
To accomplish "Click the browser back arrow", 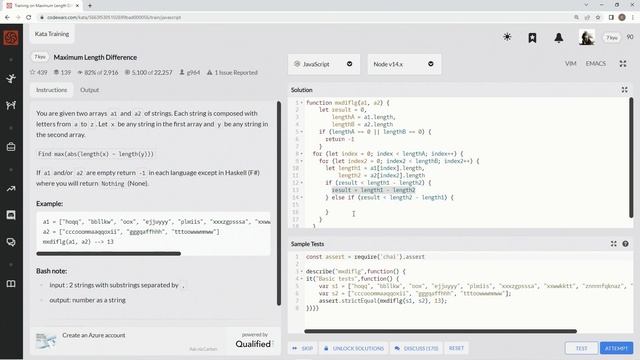I will [x=7, y=18].
